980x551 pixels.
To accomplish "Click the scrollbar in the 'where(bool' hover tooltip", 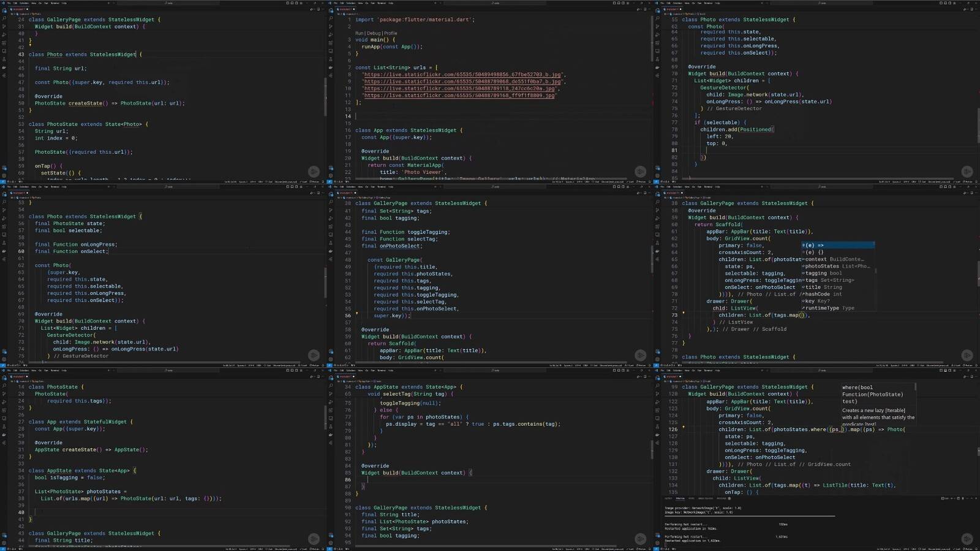I will click(x=915, y=387).
